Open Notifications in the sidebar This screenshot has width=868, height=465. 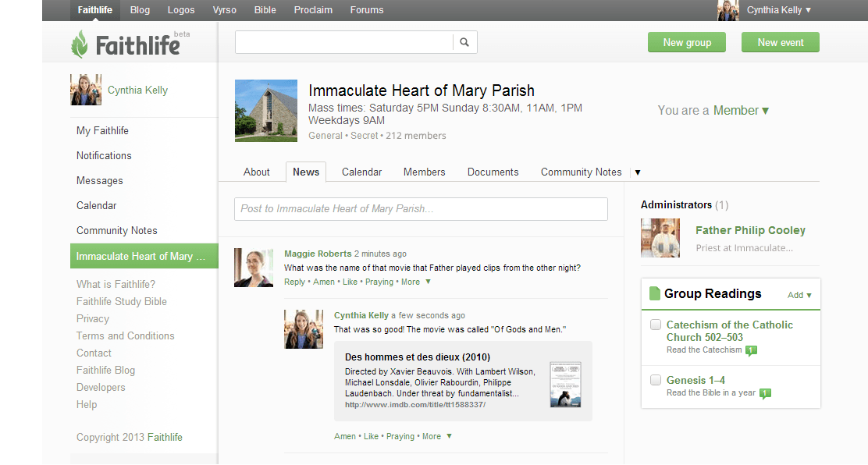tap(104, 155)
